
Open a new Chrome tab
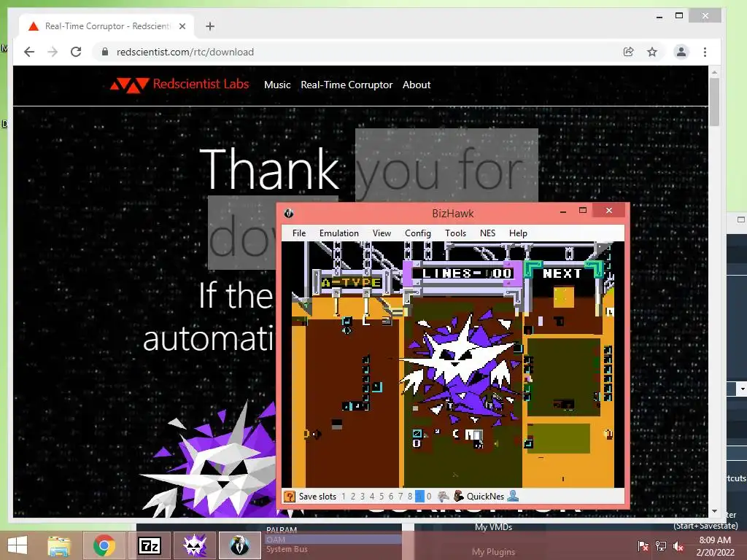[210, 26]
